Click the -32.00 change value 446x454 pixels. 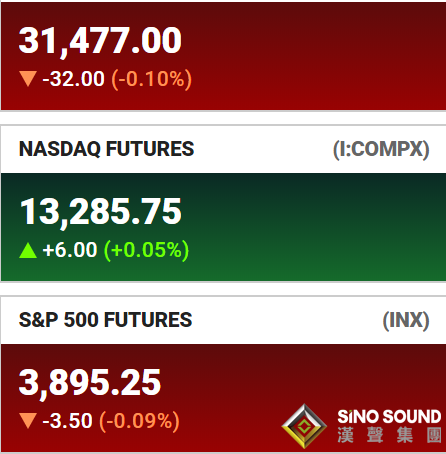tap(73, 79)
